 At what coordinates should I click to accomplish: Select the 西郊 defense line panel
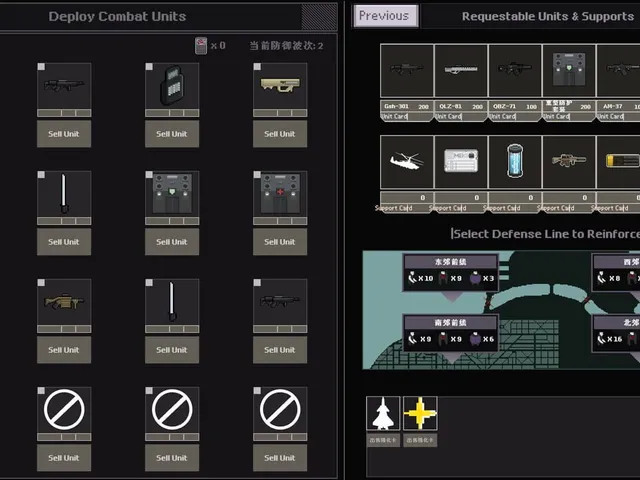616,273
